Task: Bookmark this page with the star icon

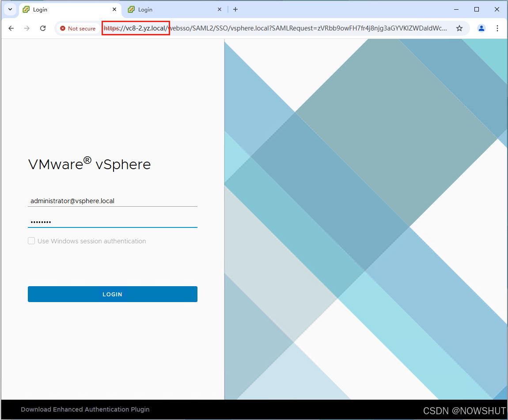Action: (x=459, y=28)
